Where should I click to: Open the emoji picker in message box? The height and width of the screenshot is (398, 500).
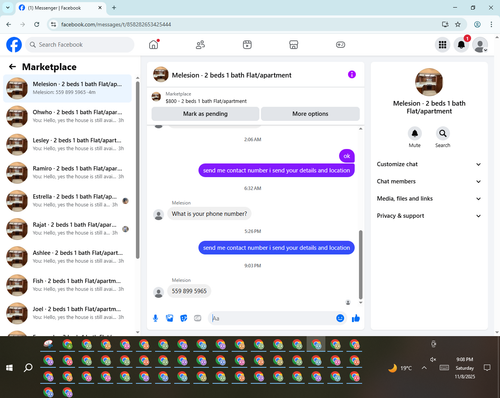tap(340, 318)
